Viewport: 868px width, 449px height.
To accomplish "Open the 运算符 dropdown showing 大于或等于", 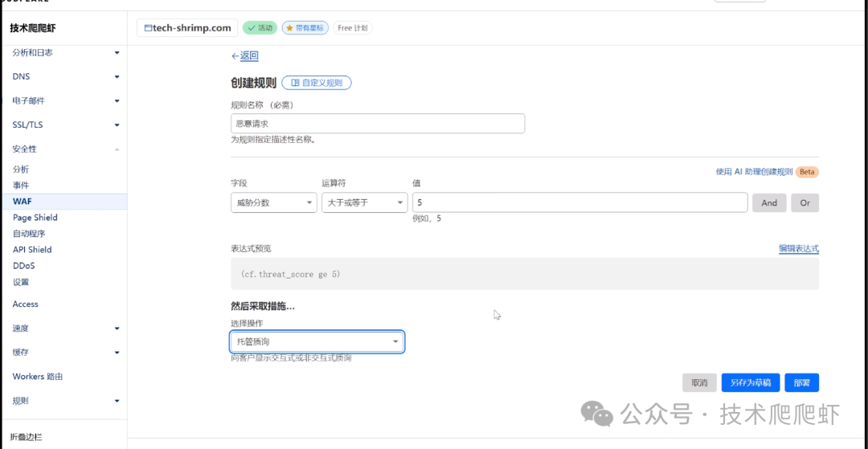I will click(x=364, y=203).
